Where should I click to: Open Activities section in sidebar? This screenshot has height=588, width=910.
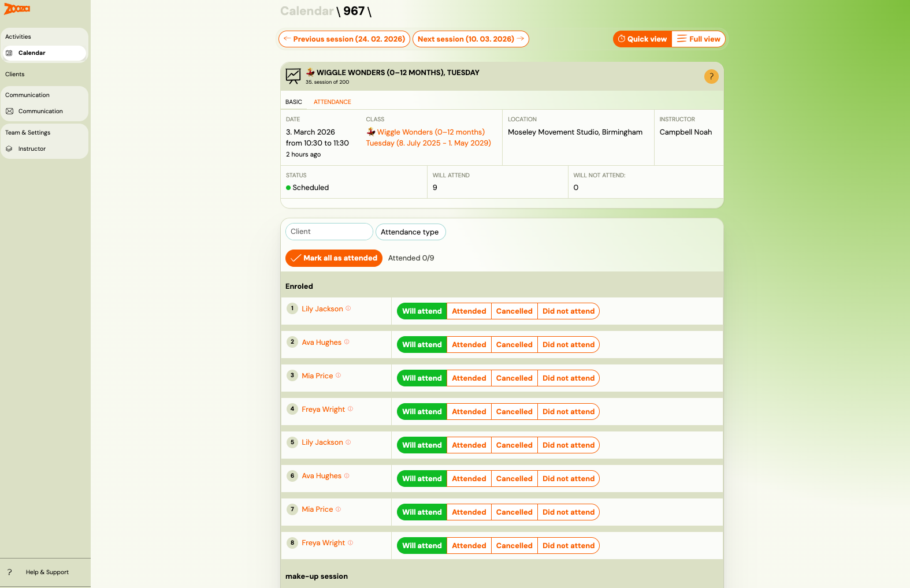point(18,37)
